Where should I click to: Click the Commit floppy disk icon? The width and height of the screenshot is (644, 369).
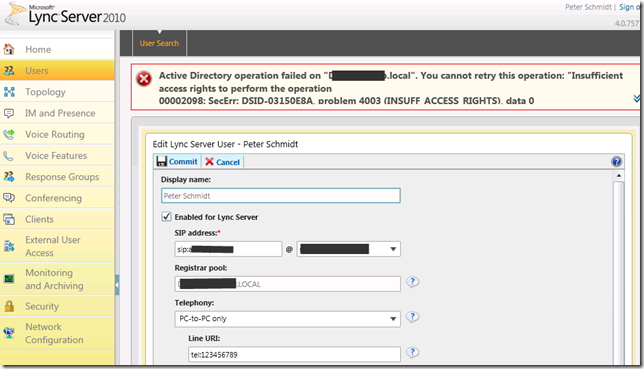[x=162, y=161]
